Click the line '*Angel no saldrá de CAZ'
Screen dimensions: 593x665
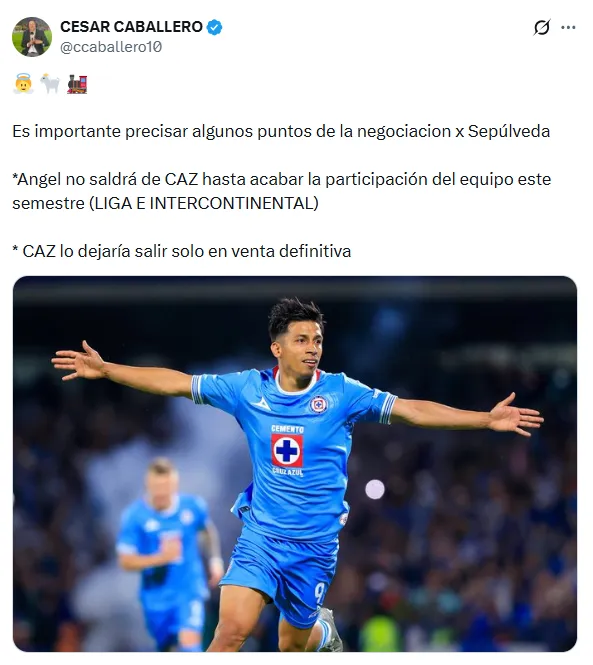click(282, 179)
